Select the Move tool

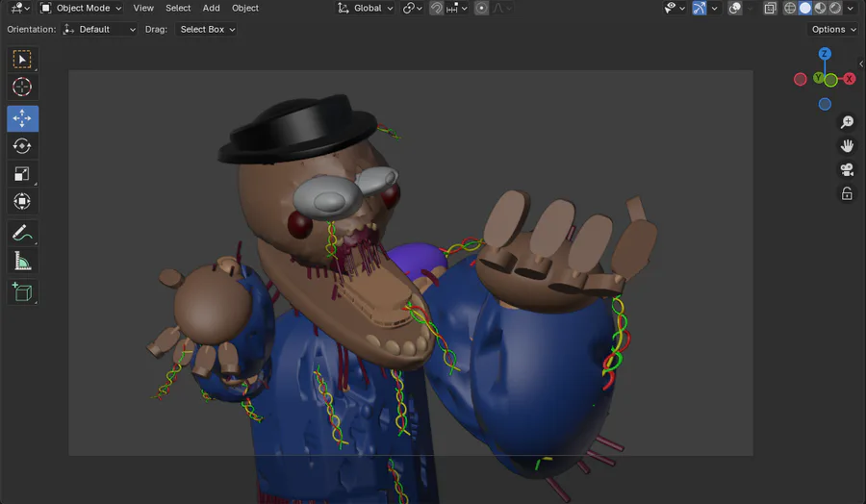coord(22,118)
